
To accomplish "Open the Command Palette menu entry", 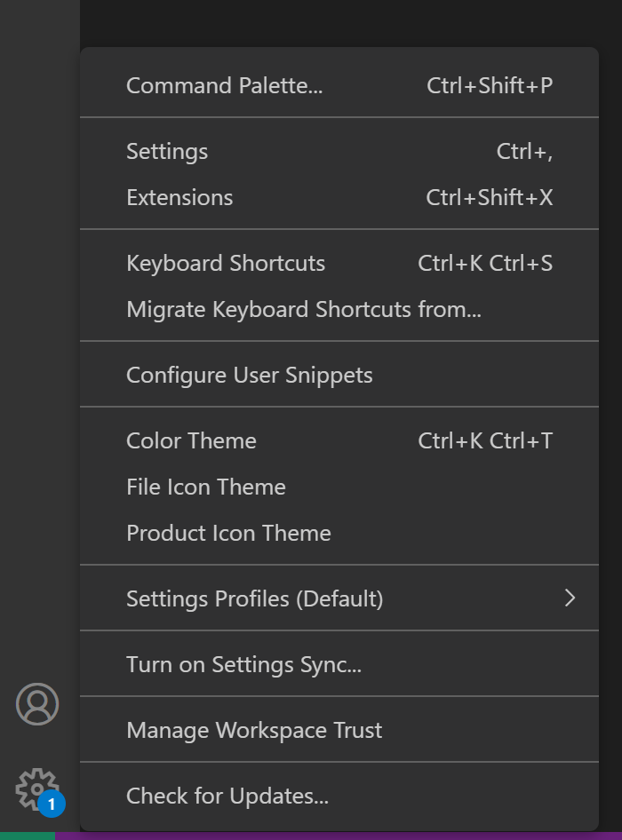I will [225, 85].
